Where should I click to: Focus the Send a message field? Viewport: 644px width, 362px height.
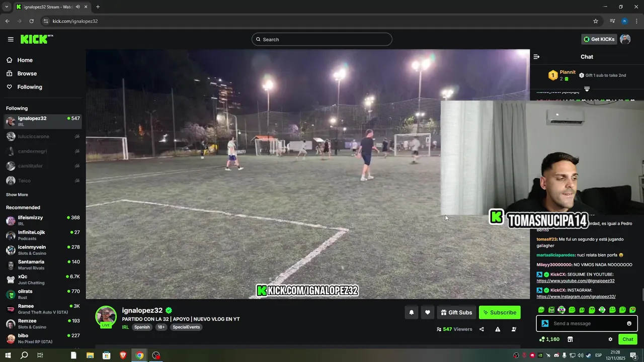(x=587, y=323)
